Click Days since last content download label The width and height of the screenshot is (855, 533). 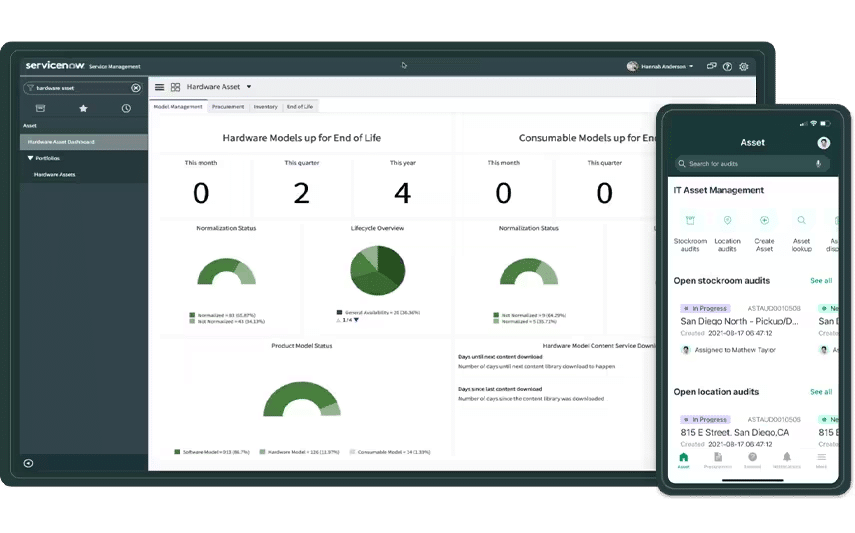click(500, 389)
